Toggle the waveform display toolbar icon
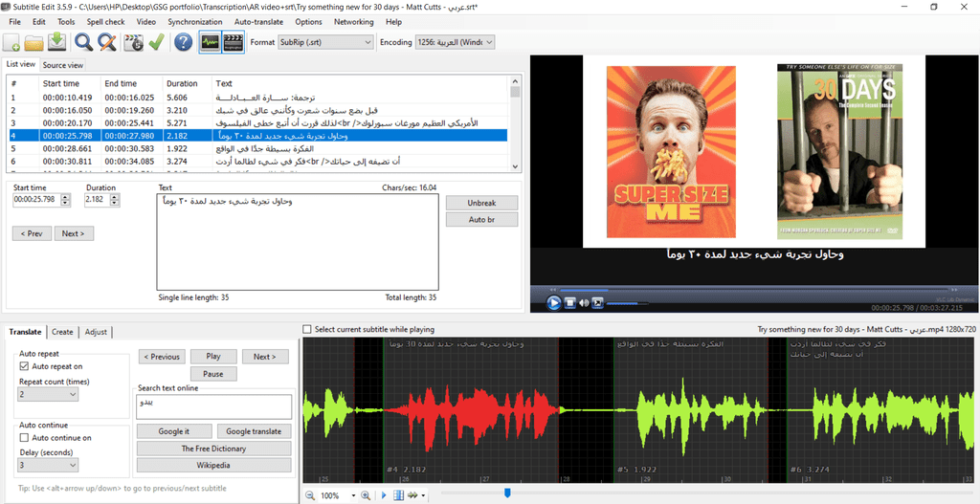The width and height of the screenshot is (980, 504). tap(210, 42)
